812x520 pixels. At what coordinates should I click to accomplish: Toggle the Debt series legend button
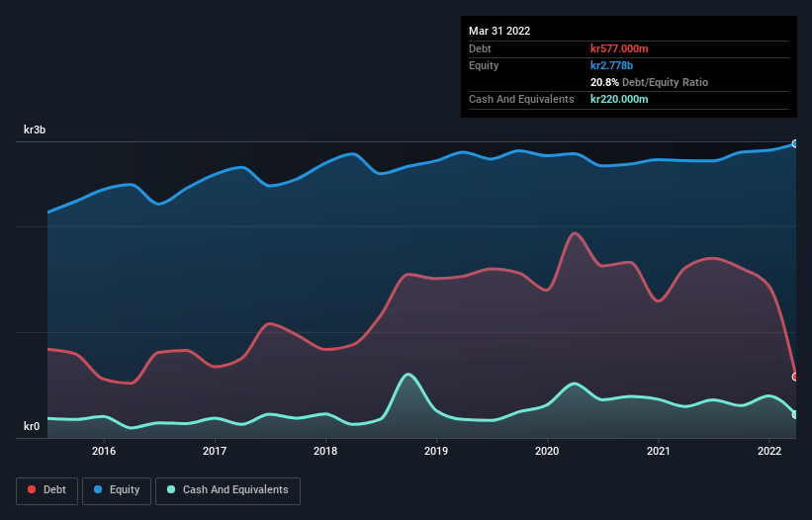(47, 490)
